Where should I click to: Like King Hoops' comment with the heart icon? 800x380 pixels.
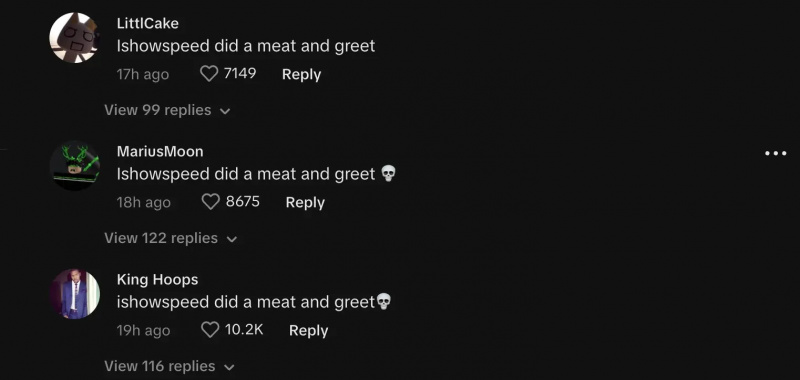click(210, 330)
